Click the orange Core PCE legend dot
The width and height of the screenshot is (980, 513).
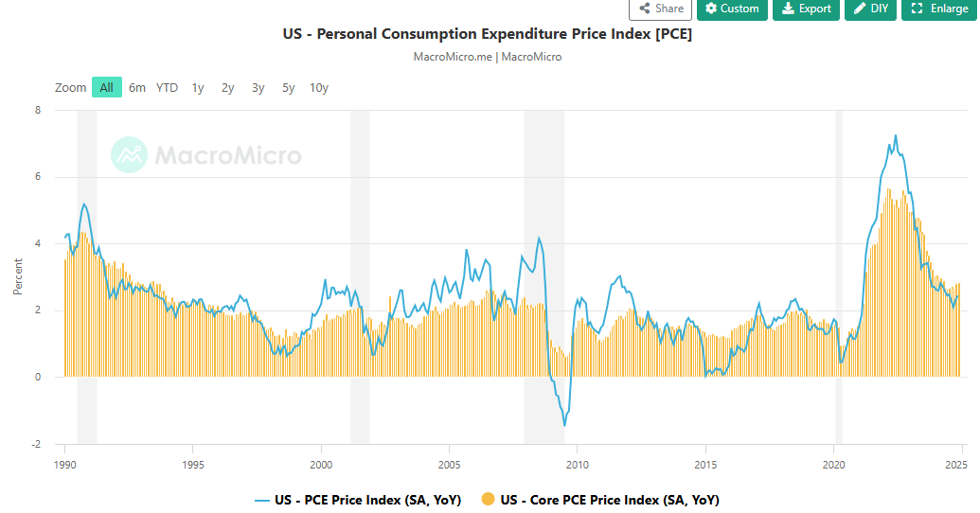[x=489, y=500]
